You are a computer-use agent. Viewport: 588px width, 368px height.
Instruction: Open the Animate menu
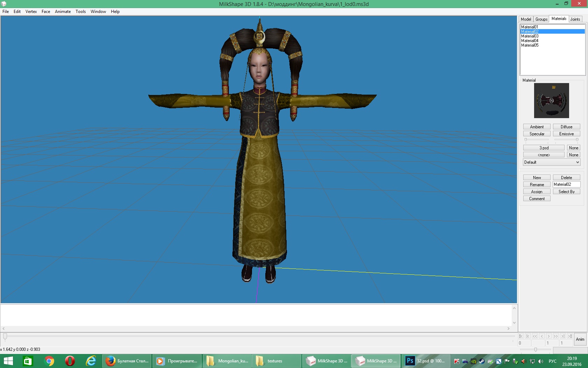point(63,12)
